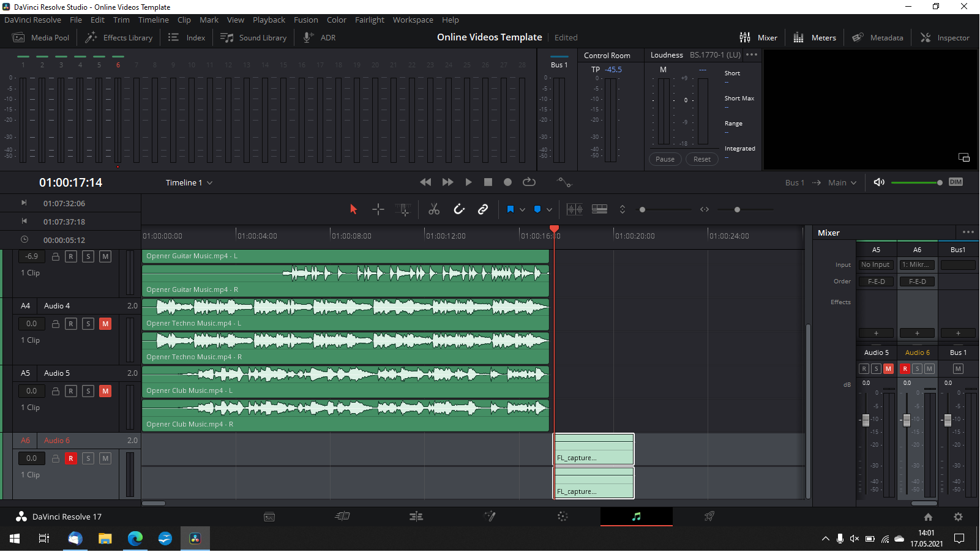Open the Media Pool panel
The height and width of the screenshot is (552, 980).
[41, 38]
